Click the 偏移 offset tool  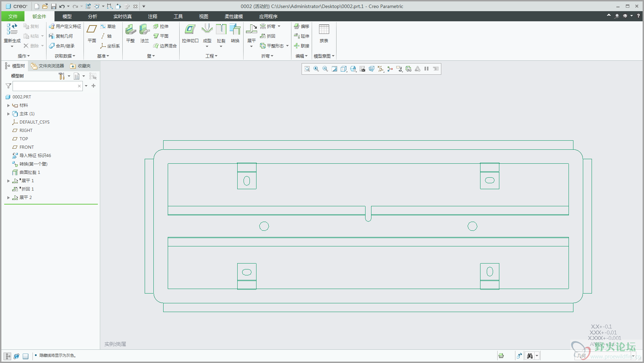click(302, 27)
